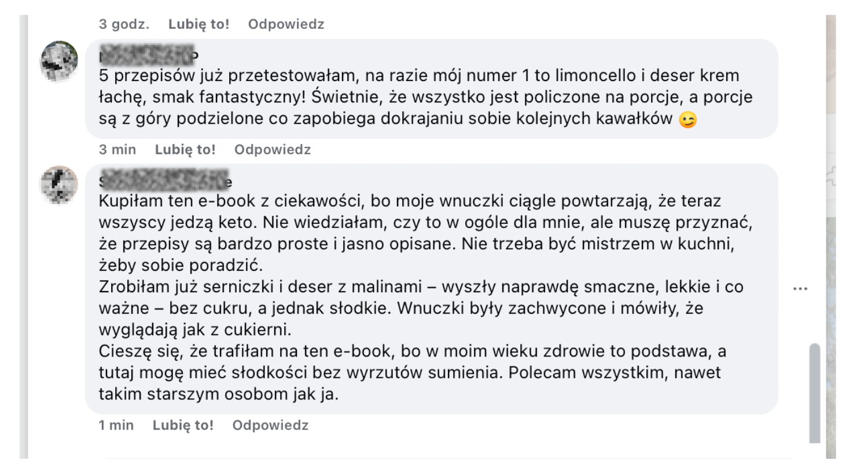Click the topmost 'Odpowiedz' link
Image resolution: width=868 pixels, height=463 pixels.
coord(286,24)
